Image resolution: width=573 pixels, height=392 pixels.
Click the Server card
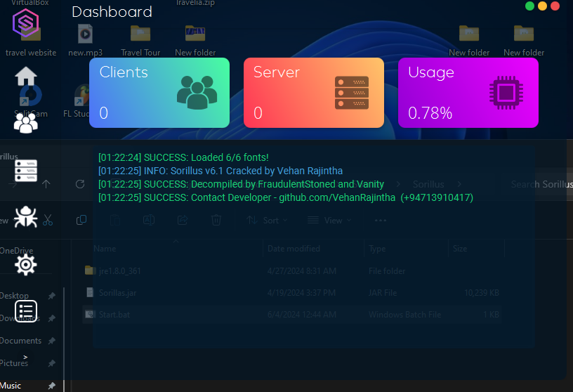click(314, 93)
